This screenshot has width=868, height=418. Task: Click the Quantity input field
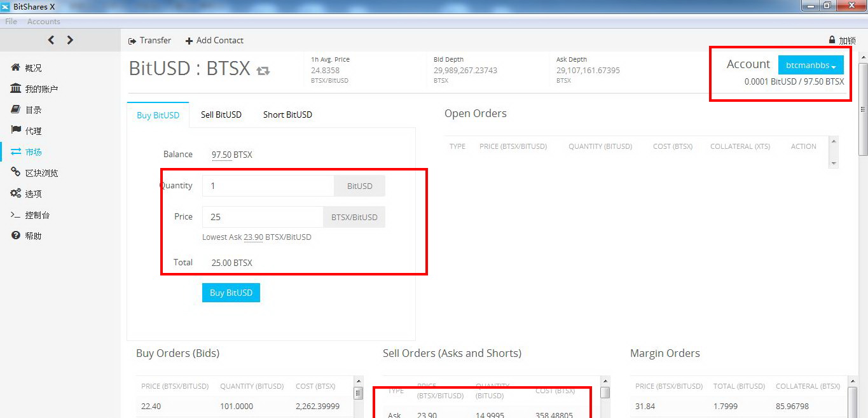pyautogui.click(x=268, y=186)
